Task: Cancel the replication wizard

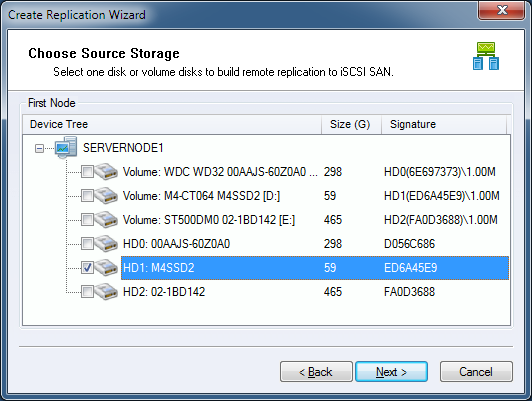Action: 476,372
